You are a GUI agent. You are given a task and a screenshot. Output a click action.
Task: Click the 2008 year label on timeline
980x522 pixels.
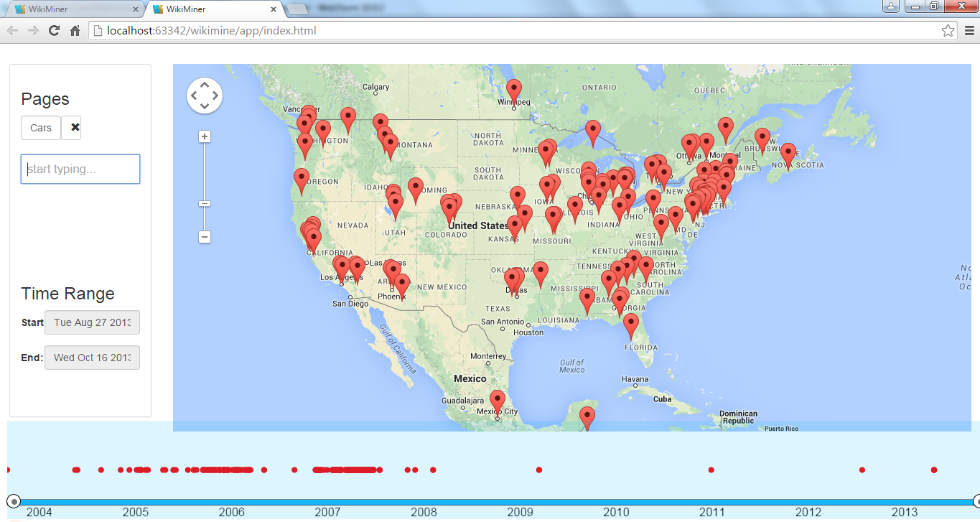pyautogui.click(x=424, y=512)
